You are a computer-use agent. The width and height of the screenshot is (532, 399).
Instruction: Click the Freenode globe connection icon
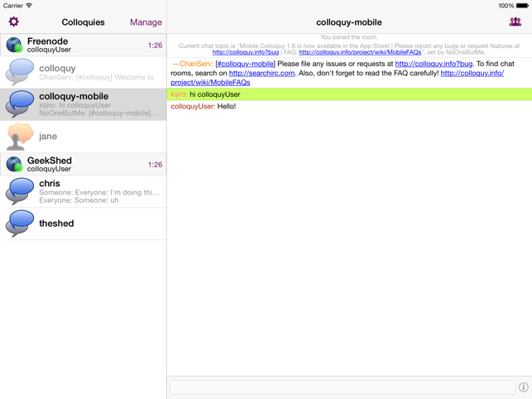pyautogui.click(x=14, y=45)
